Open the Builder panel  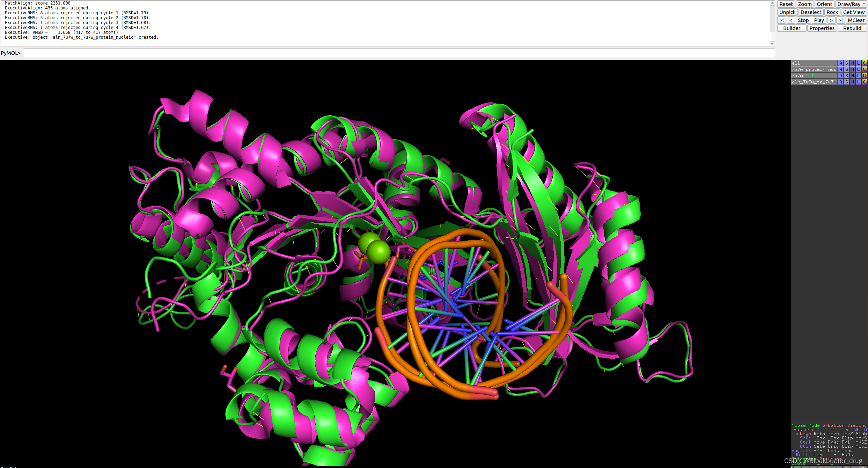pyautogui.click(x=792, y=28)
